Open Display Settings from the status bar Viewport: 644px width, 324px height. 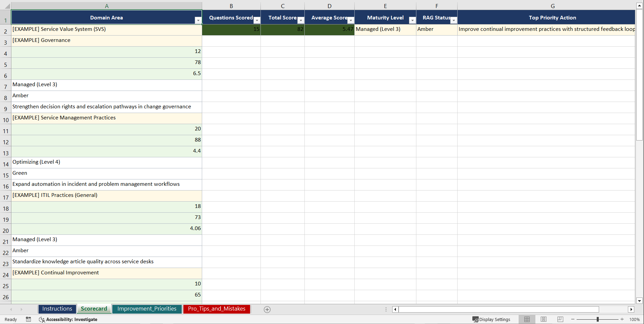(491, 319)
